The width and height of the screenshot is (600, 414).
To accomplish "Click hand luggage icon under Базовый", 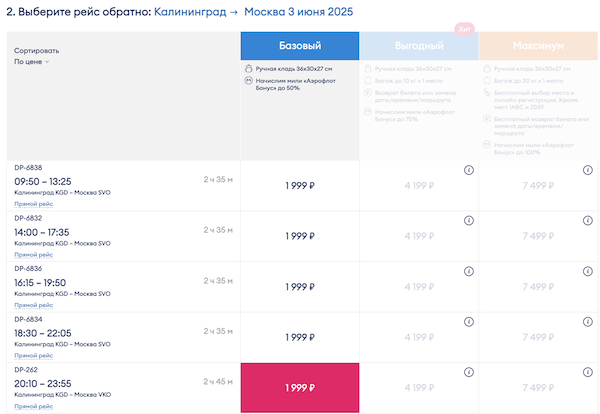I will point(247,68).
